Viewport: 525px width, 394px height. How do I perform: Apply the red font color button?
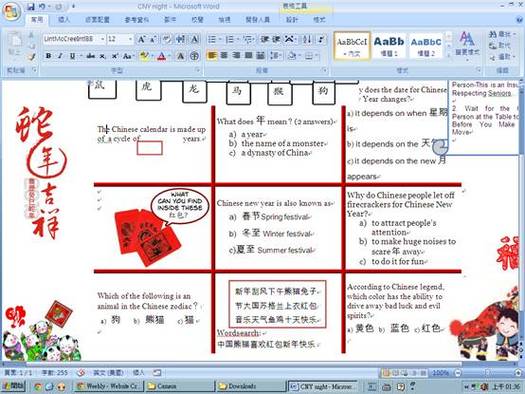click(162, 56)
